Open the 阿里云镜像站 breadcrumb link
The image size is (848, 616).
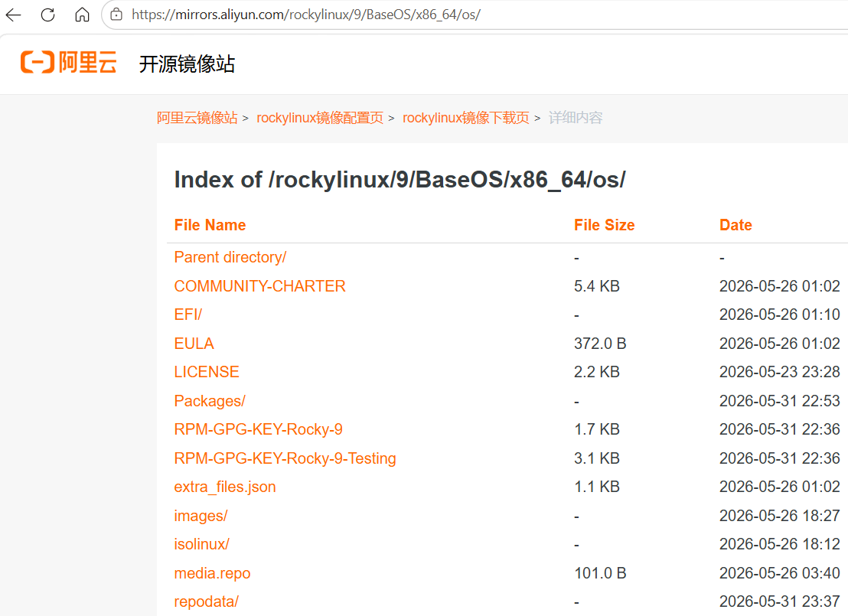point(197,118)
